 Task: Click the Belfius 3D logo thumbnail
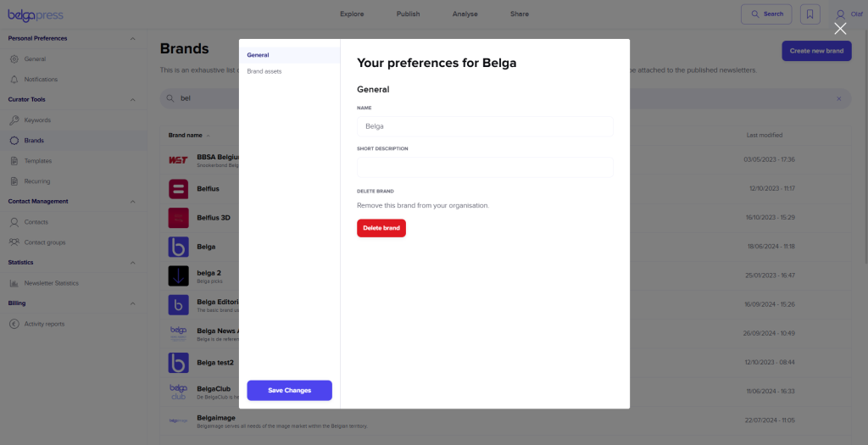(178, 218)
